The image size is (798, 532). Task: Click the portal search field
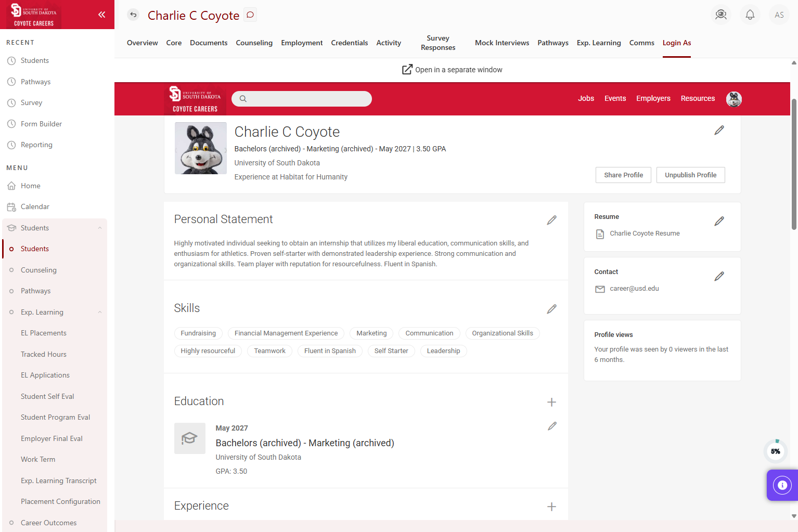point(302,99)
